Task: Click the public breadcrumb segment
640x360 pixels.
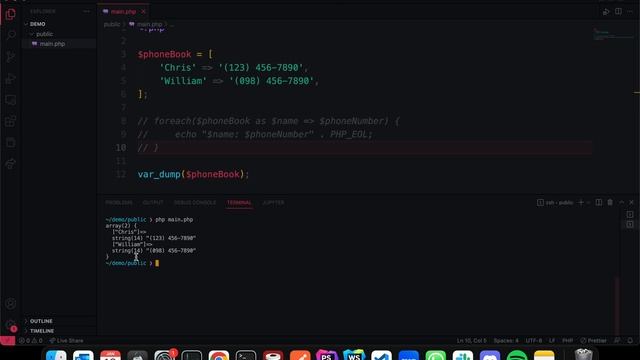Action: pos(112,24)
